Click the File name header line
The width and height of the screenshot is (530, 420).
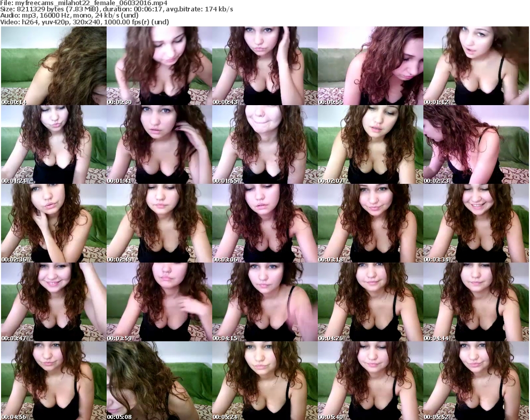tap(83, 3)
